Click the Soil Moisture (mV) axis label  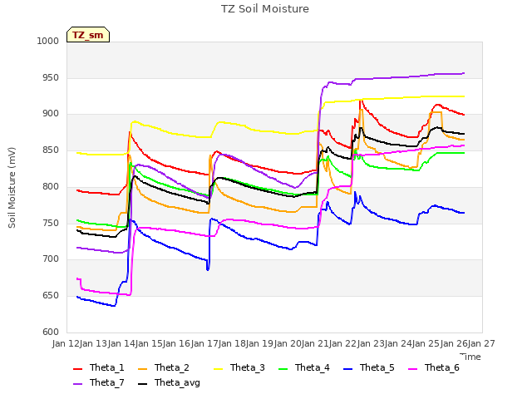[x=12, y=187]
